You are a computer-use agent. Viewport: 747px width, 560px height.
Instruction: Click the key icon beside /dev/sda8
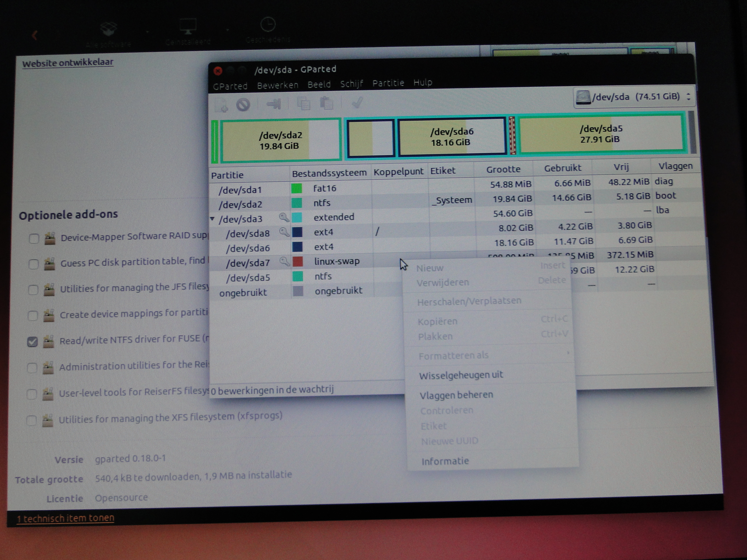click(284, 232)
